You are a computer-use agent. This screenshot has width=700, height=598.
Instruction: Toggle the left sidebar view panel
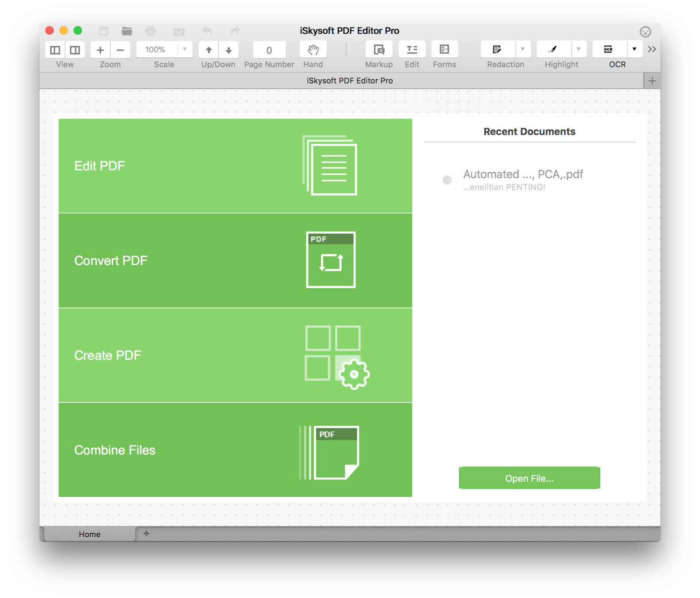click(55, 50)
